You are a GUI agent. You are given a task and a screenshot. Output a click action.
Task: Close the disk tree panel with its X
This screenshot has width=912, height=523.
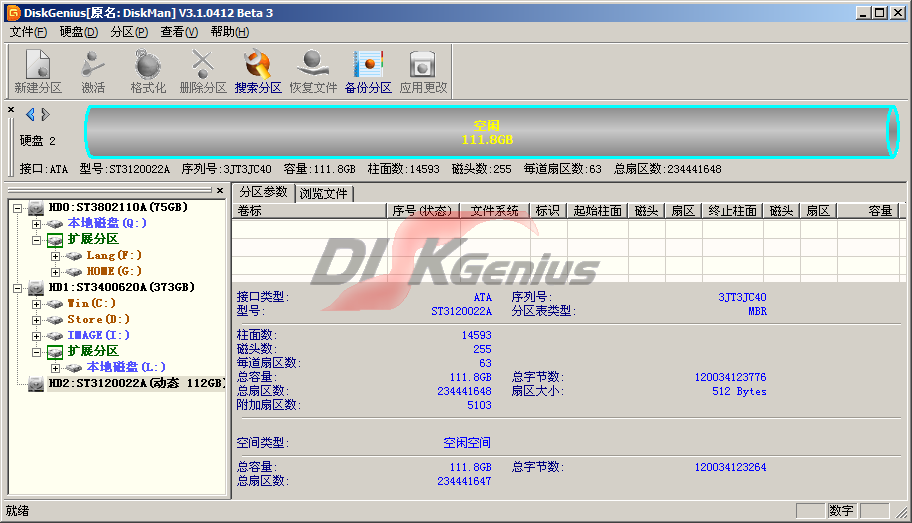(220, 190)
